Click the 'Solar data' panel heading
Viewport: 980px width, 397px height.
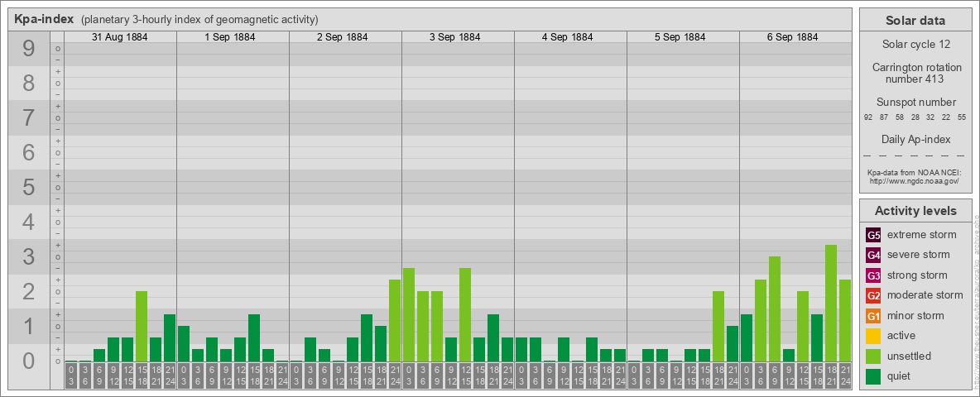[x=915, y=21]
